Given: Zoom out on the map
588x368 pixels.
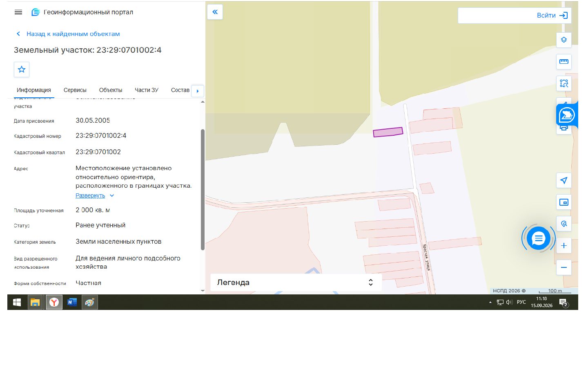Looking at the screenshot, I should [x=564, y=267].
